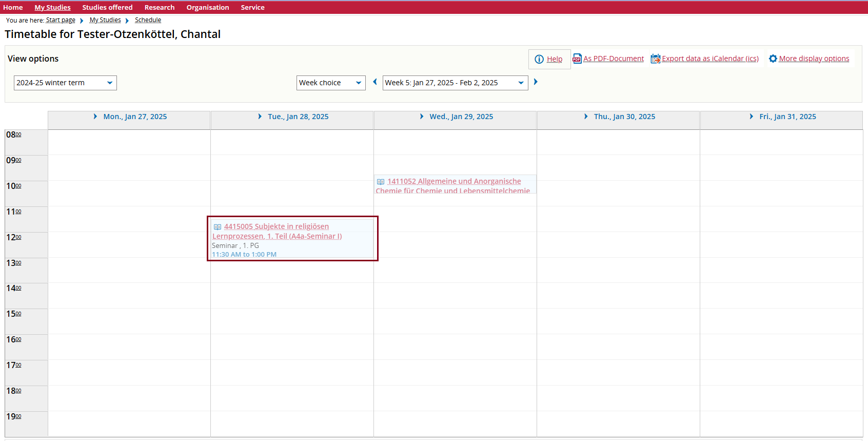Image resolution: width=868 pixels, height=441 pixels.
Task: Click Thu., Jan 30, 2025 day header
Action: point(624,117)
